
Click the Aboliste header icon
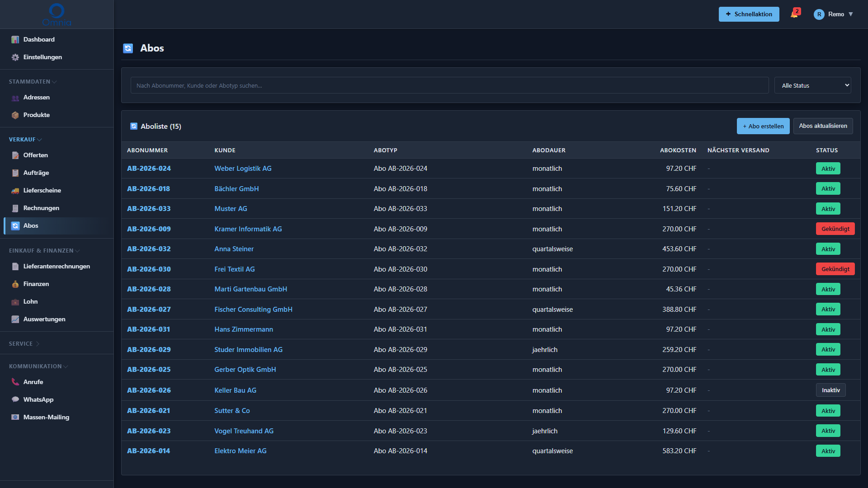point(134,127)
